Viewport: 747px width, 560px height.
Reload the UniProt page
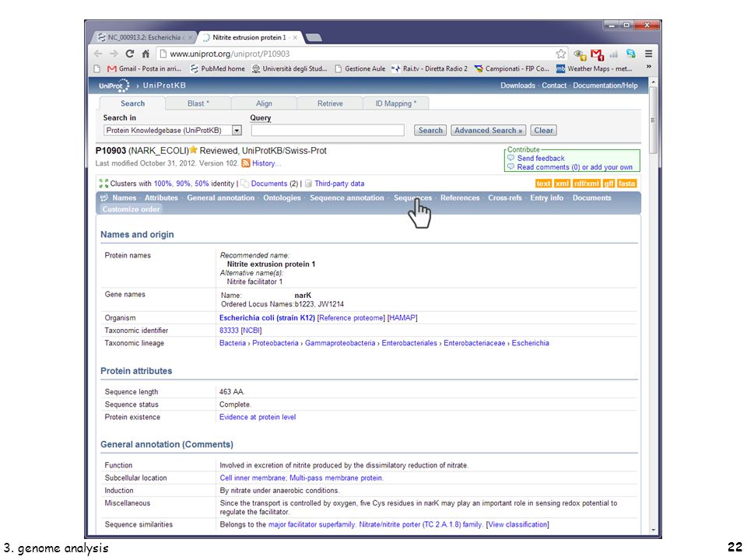(130, 54)
